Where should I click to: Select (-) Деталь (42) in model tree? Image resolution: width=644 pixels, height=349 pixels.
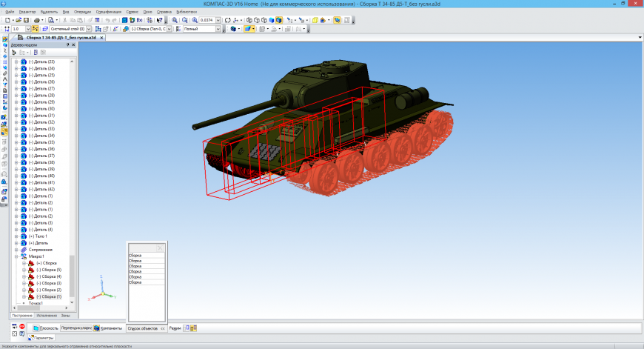(x=41, y=189)
